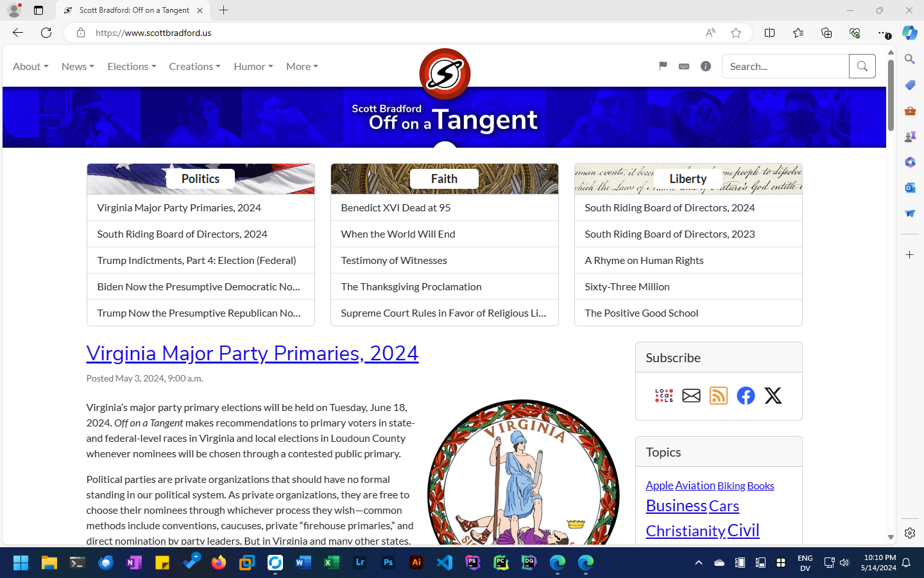Open the News navigation menu
The height and width of the screenshot is (578, 924).
point(78,66)
